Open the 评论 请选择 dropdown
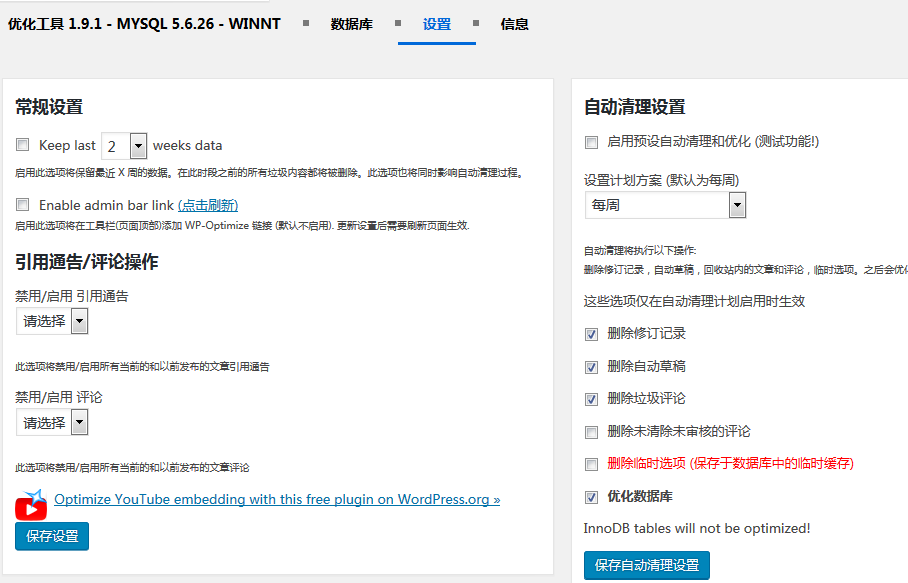This screenshot has height=583, width=908. point(52,423)
